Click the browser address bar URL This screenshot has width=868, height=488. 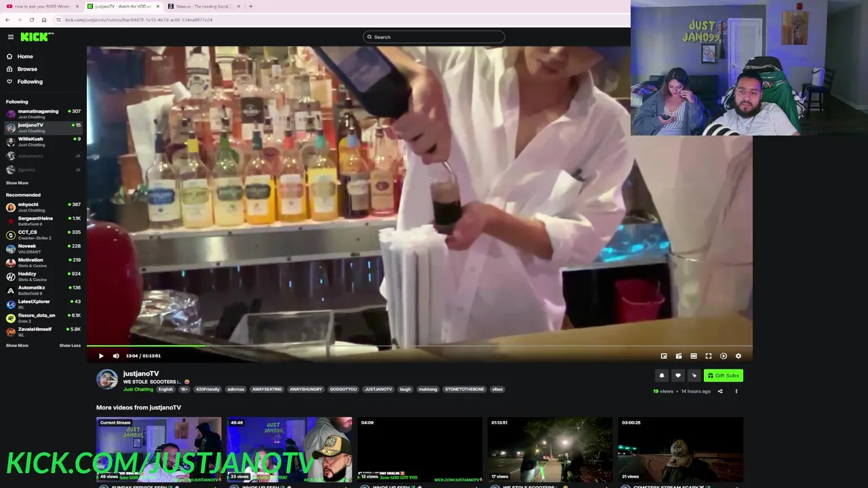tap(139, 20)
